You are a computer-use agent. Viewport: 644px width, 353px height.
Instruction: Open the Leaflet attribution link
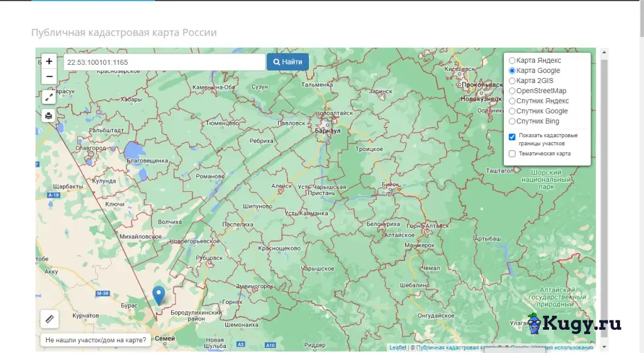point(397,348)
